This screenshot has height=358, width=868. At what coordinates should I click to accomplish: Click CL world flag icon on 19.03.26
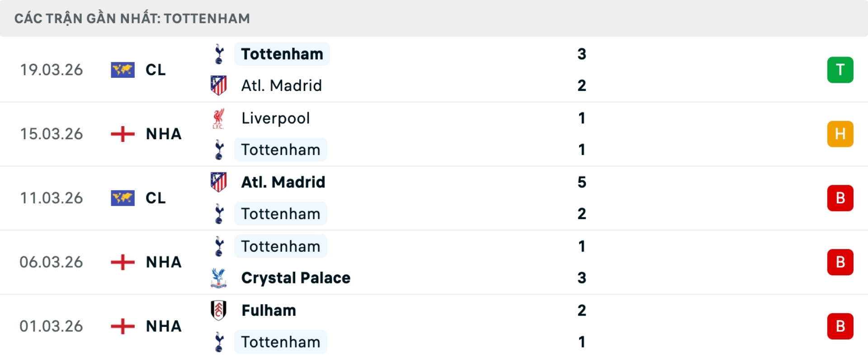coord(123,70)
